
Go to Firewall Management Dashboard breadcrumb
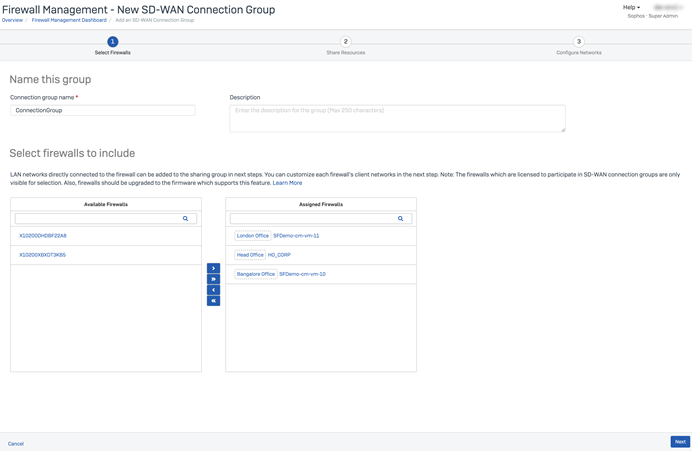click(69, 20)
